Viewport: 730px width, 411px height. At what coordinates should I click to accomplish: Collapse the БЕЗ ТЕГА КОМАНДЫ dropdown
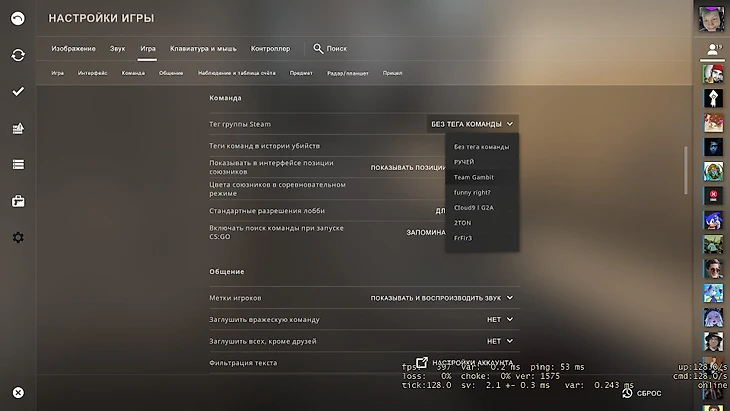(472, 124)
